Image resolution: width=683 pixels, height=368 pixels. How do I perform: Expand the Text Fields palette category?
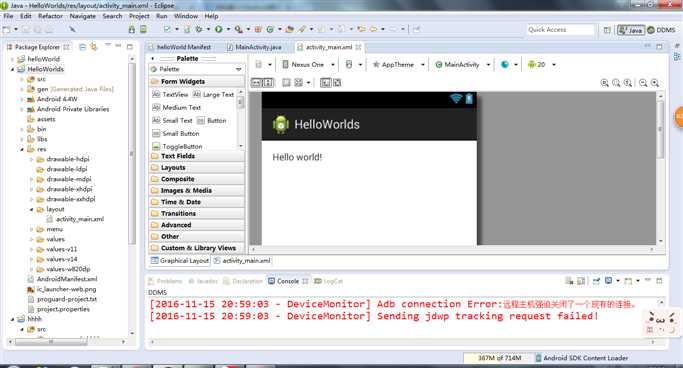(x=196, y=156)
